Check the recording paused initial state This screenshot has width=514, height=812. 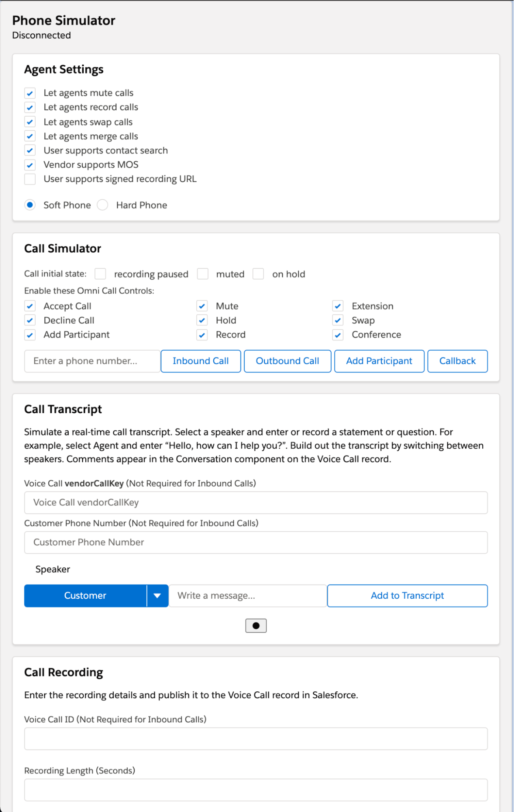pos(100,274)
